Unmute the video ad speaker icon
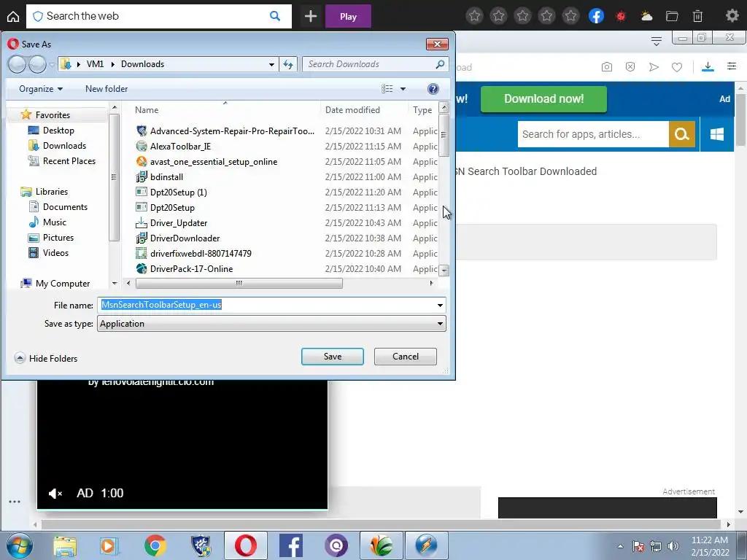 [55, 494]
